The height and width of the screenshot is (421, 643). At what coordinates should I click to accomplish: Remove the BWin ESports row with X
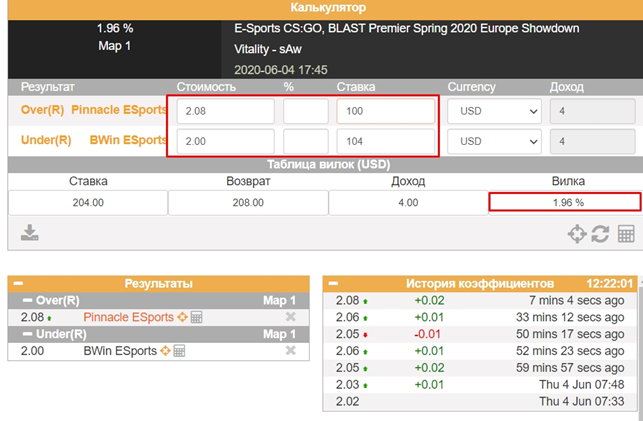291,351
